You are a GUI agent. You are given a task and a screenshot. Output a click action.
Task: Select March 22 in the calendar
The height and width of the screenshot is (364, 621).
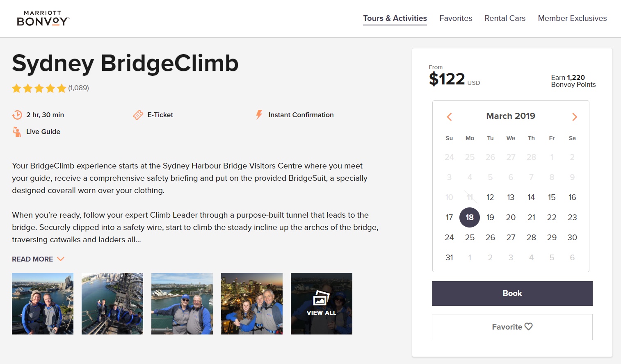(x=552, y=217)
